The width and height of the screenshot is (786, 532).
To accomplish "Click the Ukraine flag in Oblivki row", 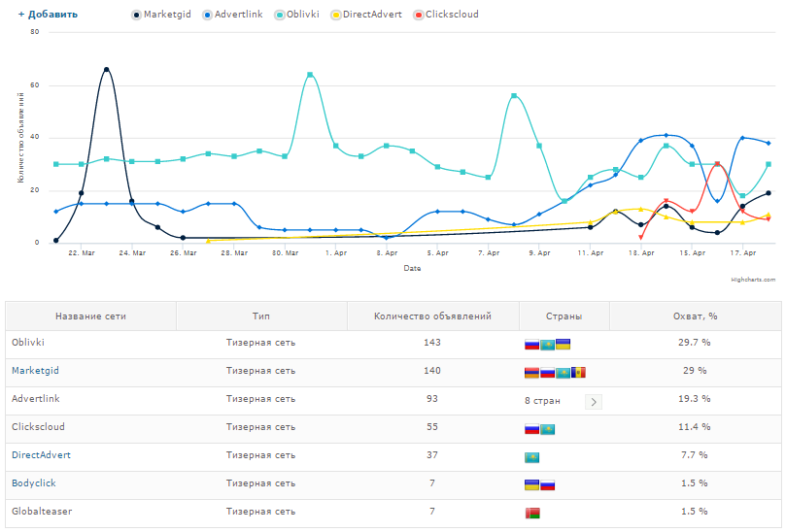I will pyautogui.click(x=563, y=344).
